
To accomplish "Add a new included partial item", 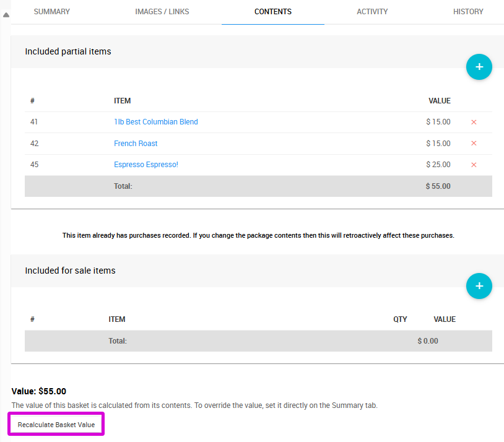I will tap(479, 67).
